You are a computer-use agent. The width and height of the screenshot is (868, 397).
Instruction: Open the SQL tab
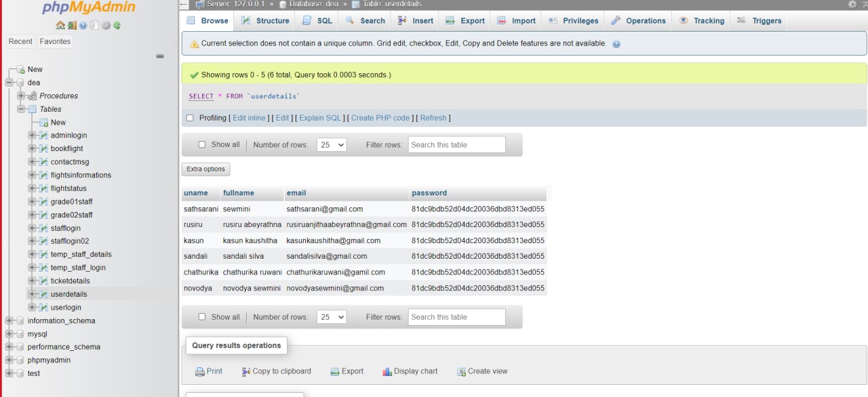(x=317, y=21)
